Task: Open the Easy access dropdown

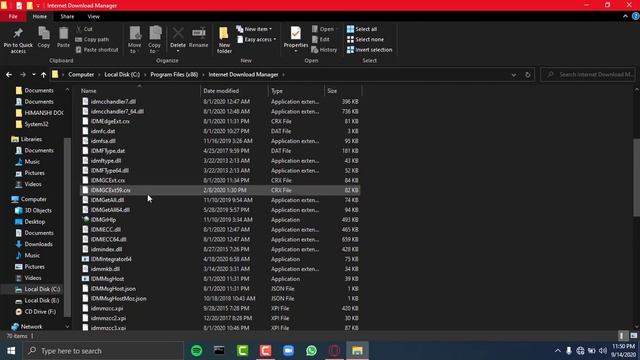Action: click(x=256, y=39)
